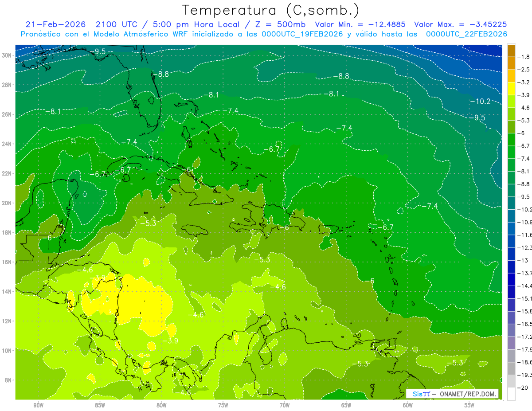532x411 pixels.
Task: Select initialization stamp '0000UTC_19FEB2026'
Action: pos(302,34)
